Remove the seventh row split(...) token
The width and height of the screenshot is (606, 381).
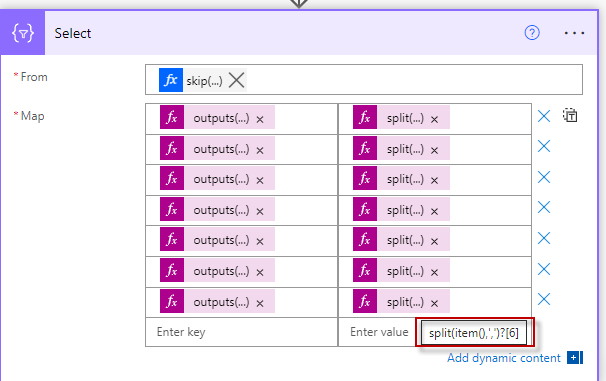434,303
